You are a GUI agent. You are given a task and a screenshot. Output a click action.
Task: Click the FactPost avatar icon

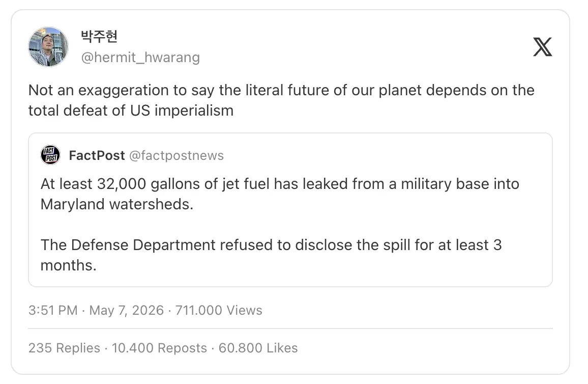[x=50, y=155]
